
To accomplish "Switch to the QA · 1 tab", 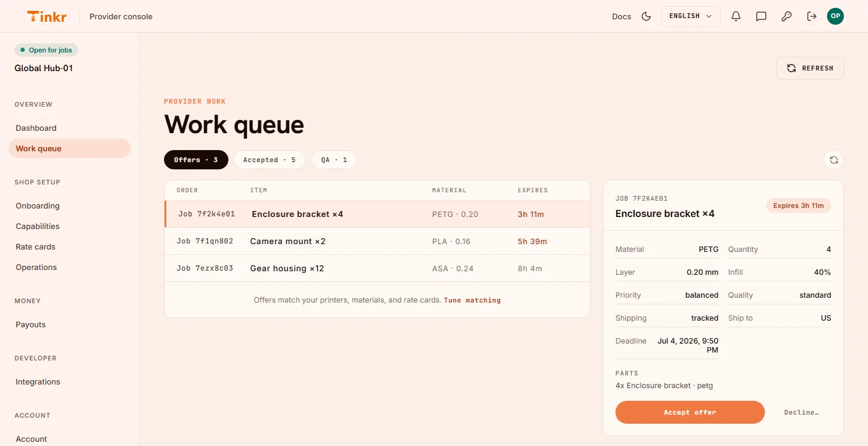I will [334, 160].
